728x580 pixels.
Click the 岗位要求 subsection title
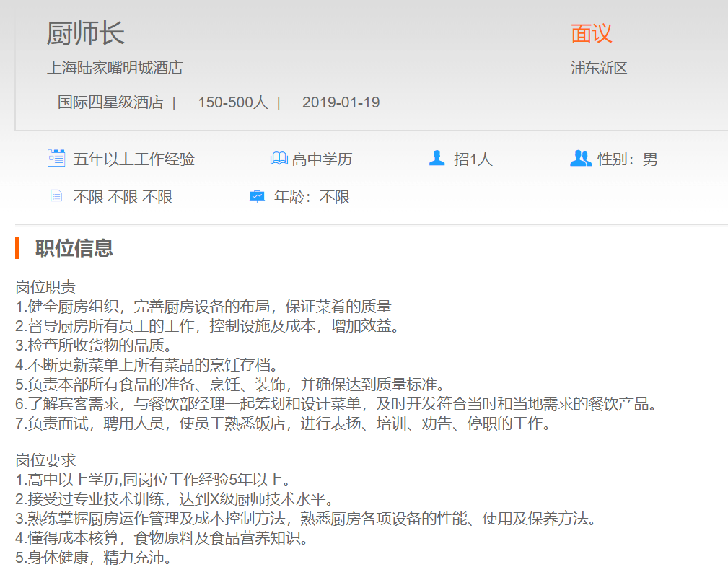pos(45,460)
